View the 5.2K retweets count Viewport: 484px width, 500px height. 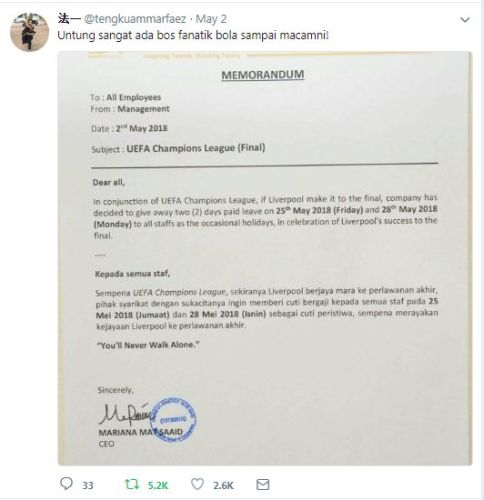click(158, 485)
